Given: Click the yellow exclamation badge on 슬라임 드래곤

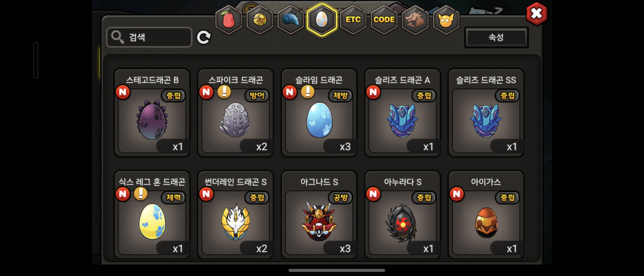Looking at the screenshot, I should (x=308, y=92).
